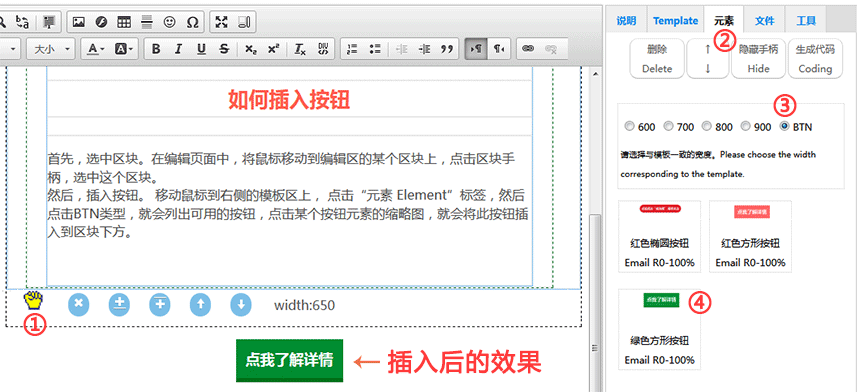
Task: Insert the 绿色方形按钮 thumbnail
Action: (659, 329)
